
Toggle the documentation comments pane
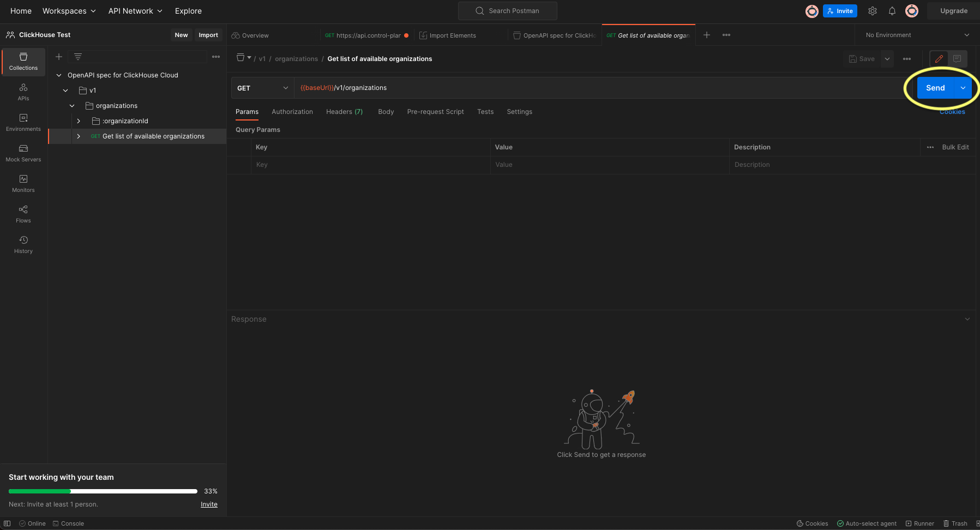pyautogui.click(x=957, y=58)
